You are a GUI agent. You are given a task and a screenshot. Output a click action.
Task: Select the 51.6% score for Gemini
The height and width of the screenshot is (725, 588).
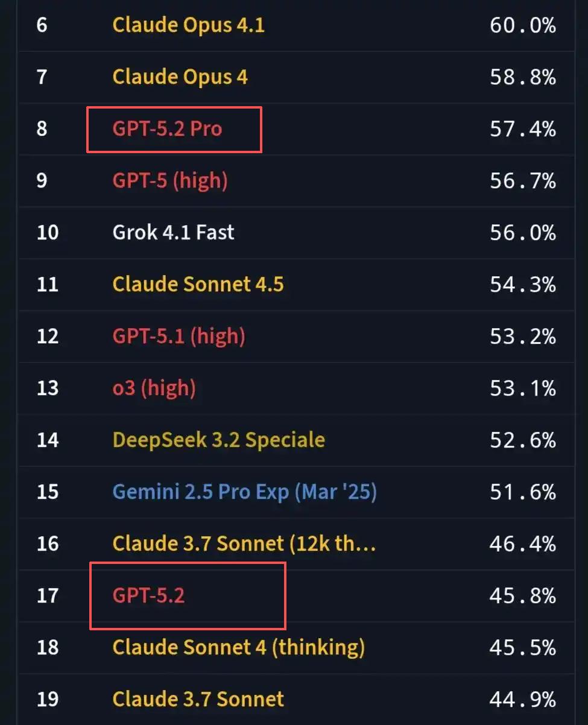pyautogui.click(x=522, y=492)
